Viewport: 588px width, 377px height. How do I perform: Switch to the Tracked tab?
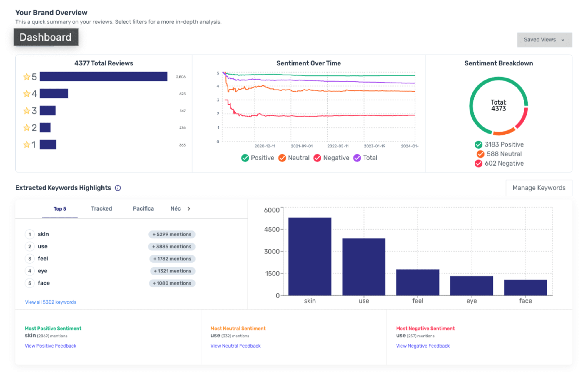point(101,208)
